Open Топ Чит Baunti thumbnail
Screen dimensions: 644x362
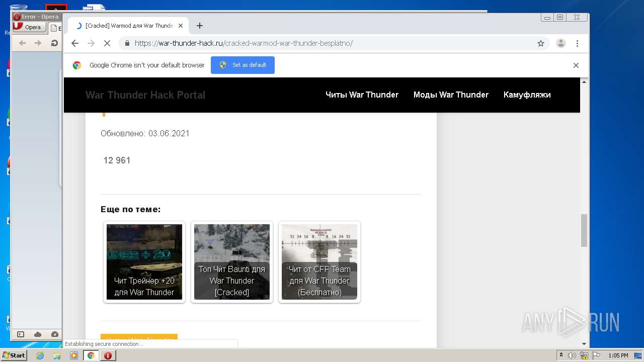232,262
